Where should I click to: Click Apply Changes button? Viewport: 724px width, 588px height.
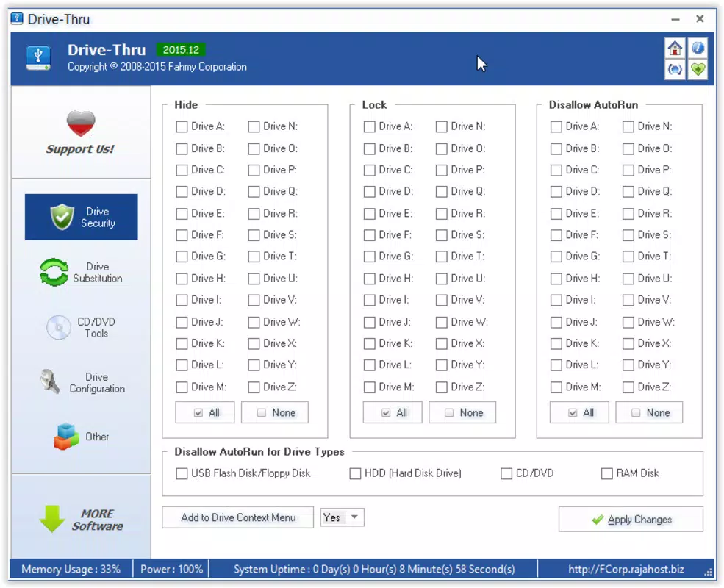pyautogui.click(x=631, y=519)
